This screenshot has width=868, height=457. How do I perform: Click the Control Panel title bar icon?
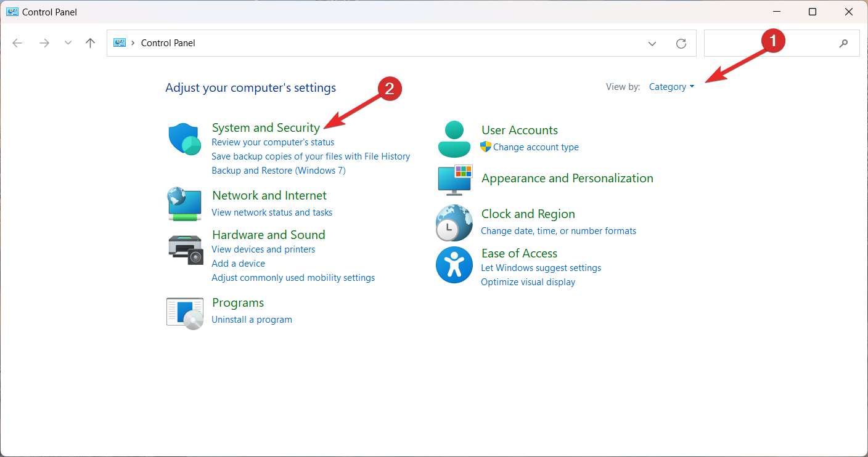[12, 12]
